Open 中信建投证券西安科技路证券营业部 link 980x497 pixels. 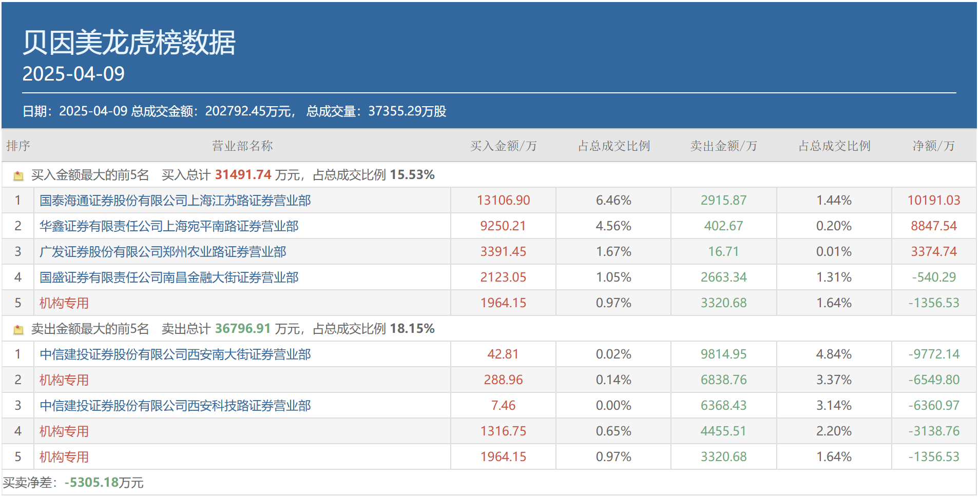click(175, 406)
